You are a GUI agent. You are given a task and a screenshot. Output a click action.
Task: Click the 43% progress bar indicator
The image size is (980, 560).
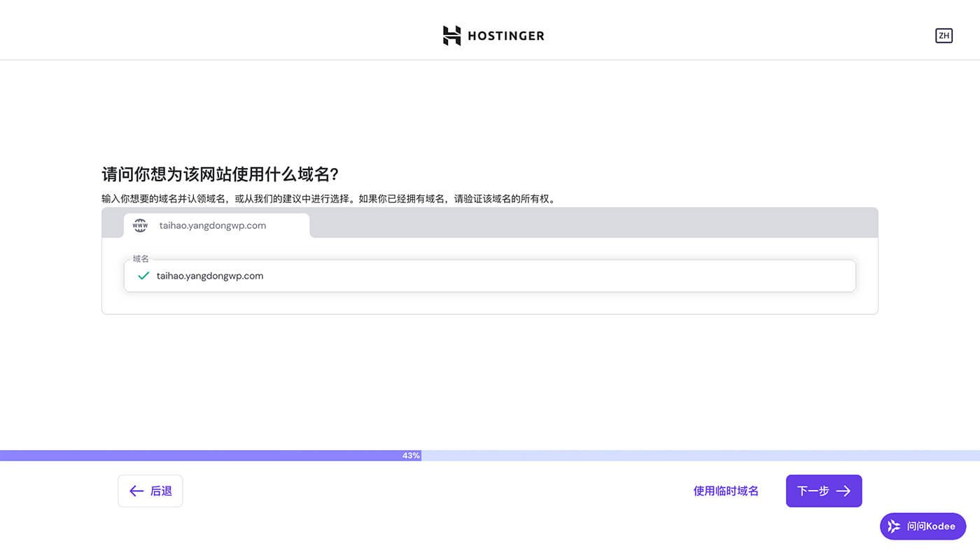click(412, 455)
